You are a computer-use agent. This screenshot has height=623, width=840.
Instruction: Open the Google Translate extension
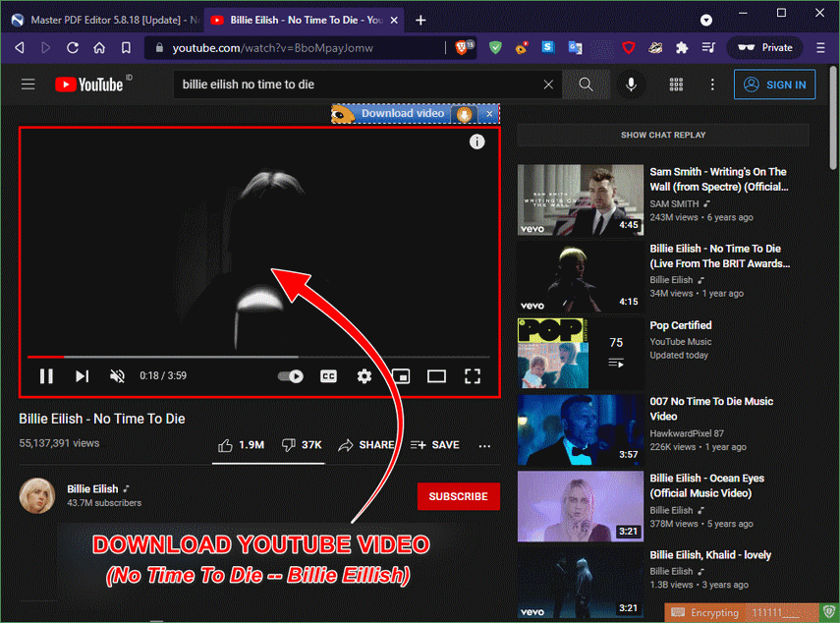coord(575,48)
